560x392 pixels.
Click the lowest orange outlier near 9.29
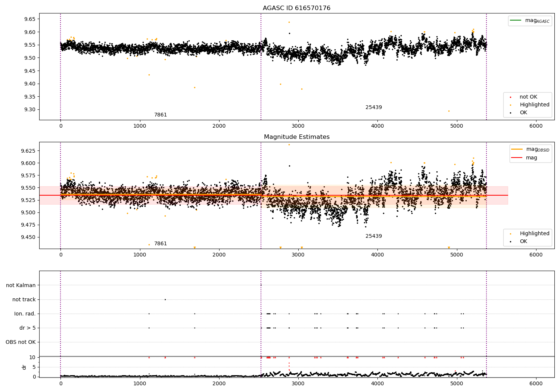point(449,111)
